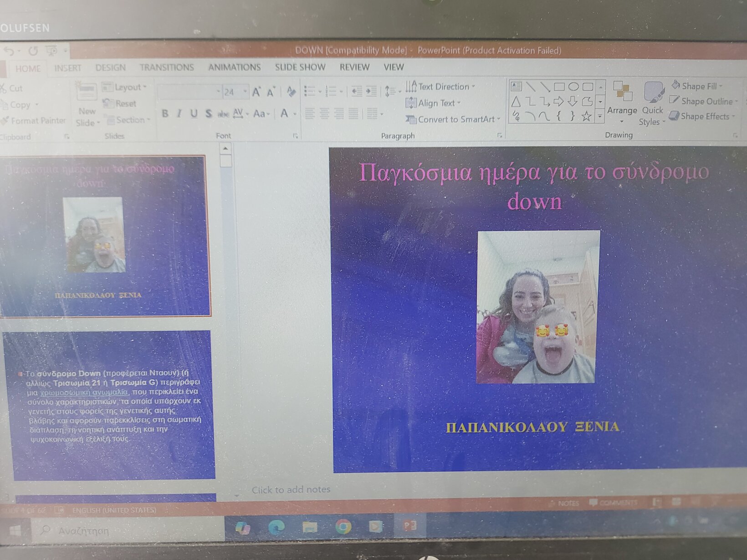Clear all formatting icon

[x=291, y=92]
